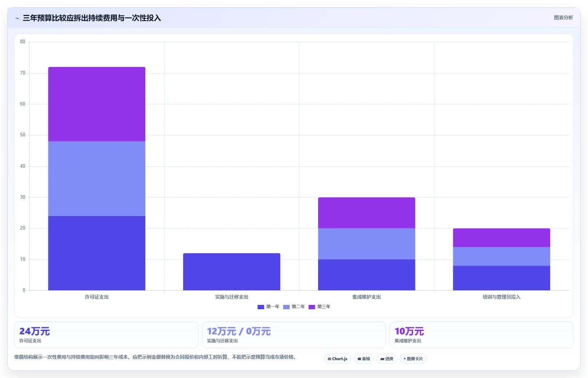
Task: Click the y-axis tick value 70
Action: [x=23, y=73]
